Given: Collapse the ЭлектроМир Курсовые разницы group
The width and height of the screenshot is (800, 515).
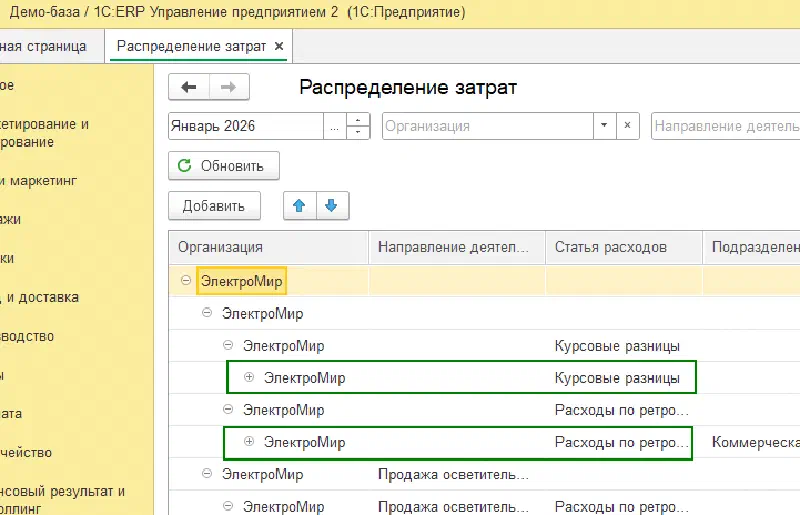Looking at the screenshot, I should (x=228, y=346).
